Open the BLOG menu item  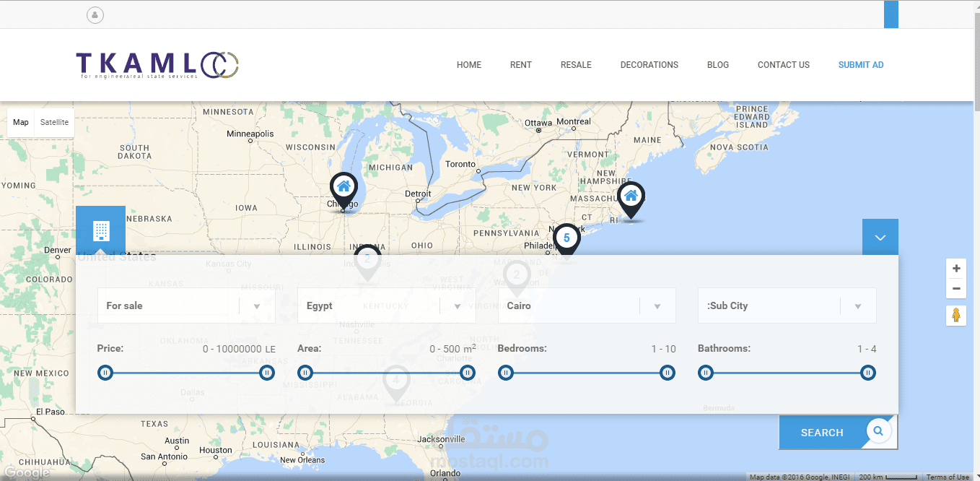[x=718, y=65]
